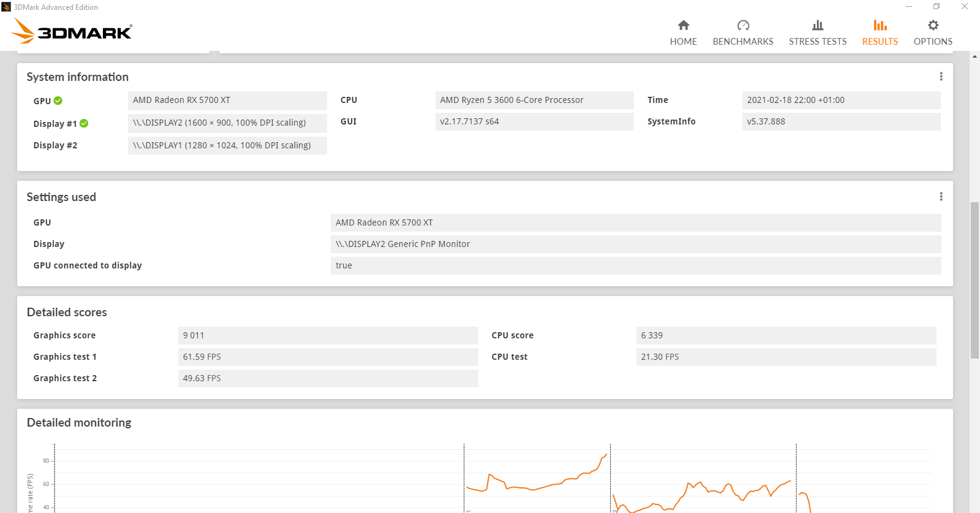The height and width of the screenshot is (513, 980).
Task: Open System information three-dot menu
Action: pos(941,77)
